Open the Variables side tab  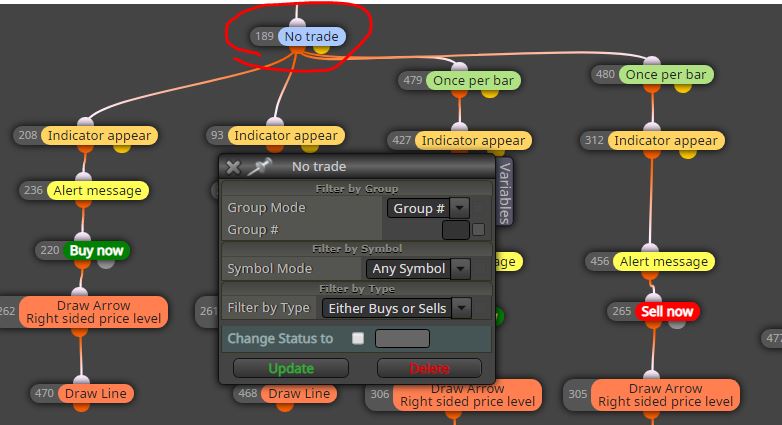[x=504, y=192]
